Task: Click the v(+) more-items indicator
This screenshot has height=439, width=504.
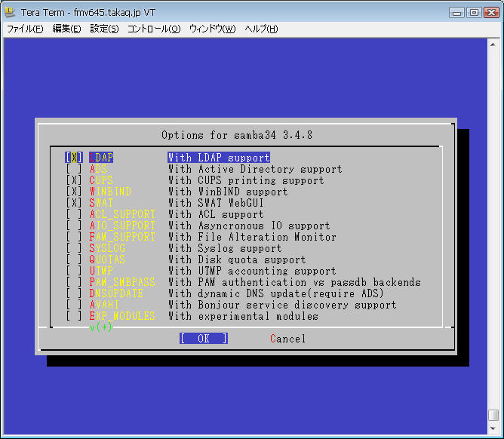Action: (x=101, y=327)
